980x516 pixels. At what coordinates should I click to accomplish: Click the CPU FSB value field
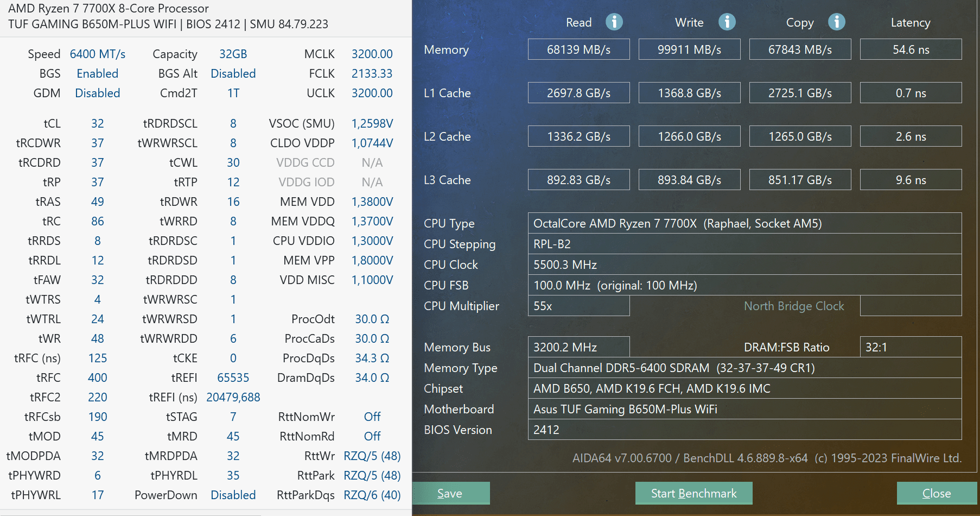coord(744,285)
